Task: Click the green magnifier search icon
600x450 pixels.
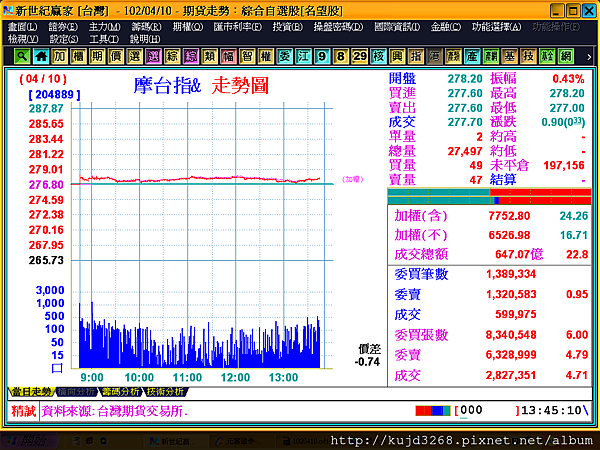Action: tap(22, 56)
